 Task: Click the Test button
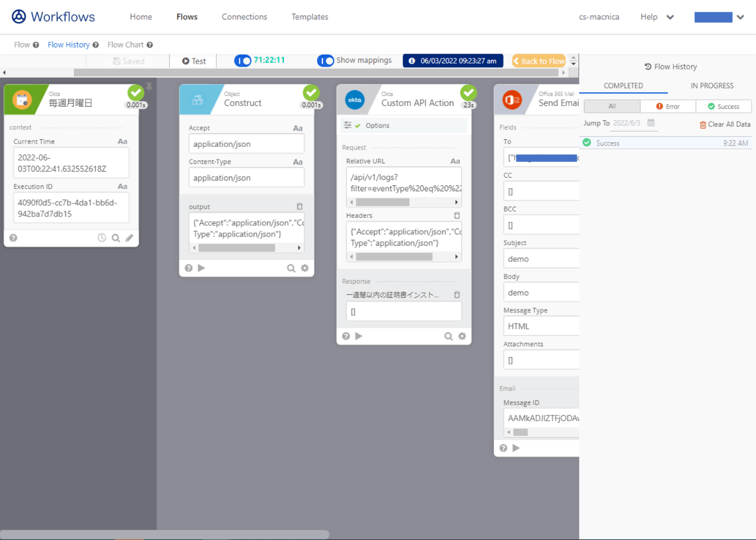194,61
